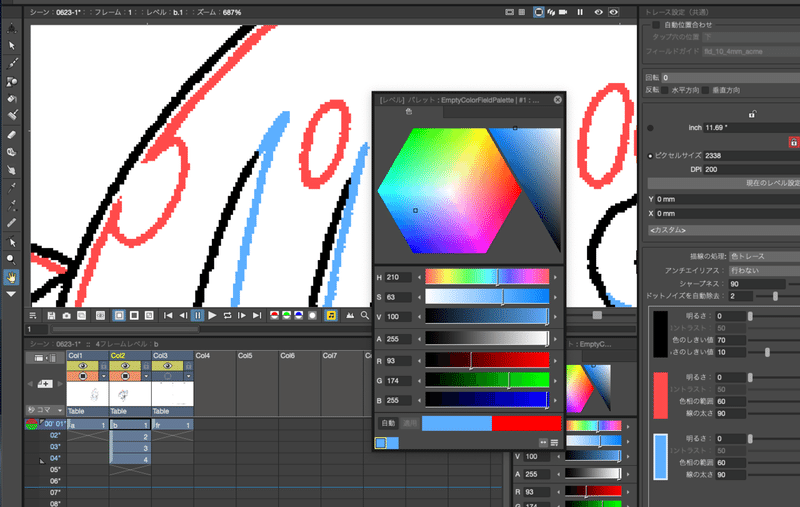The image size is (800, 507).
Task: Enable 自動位置合わせ checkbox
Action: pyautogui.click(x=656, y=24)
